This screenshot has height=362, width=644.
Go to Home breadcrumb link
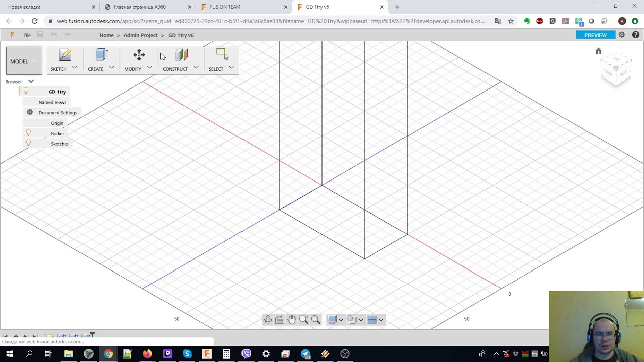click(106, 35)
